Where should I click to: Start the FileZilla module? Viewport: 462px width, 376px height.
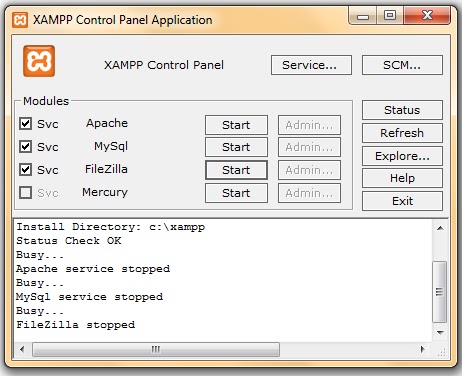pyautogui.click(x=236, y=170)
